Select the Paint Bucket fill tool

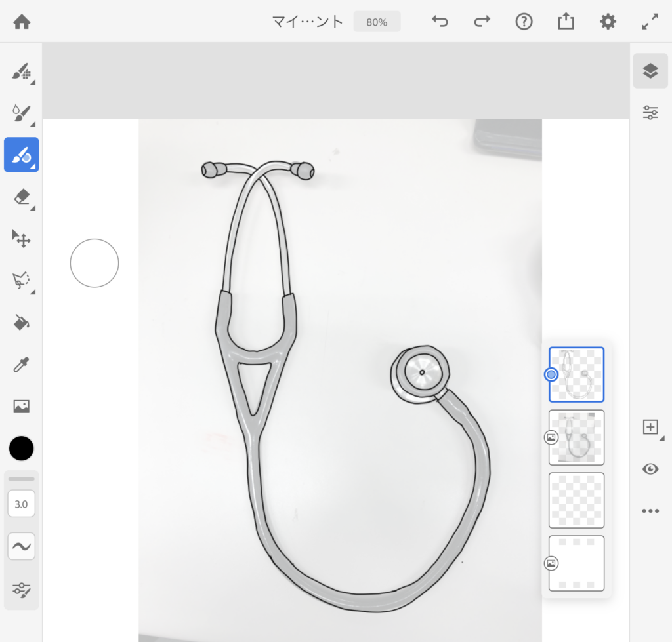(x=22, y=322)
